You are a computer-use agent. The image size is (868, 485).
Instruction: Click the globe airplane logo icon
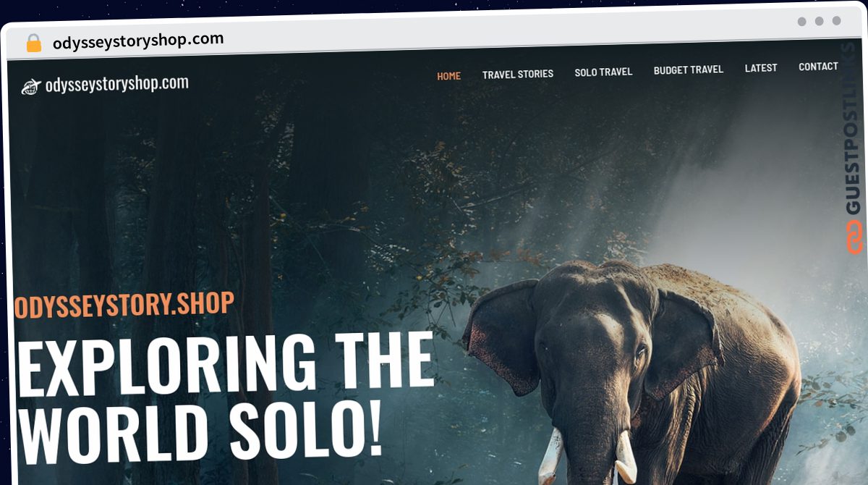pyautogui.click(x=31, y=87)
